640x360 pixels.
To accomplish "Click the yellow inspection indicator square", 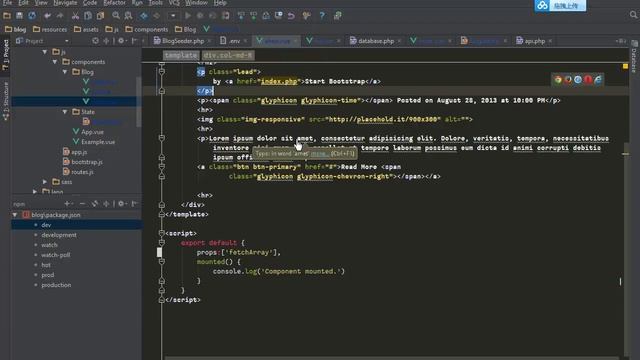I will point(625,66).
